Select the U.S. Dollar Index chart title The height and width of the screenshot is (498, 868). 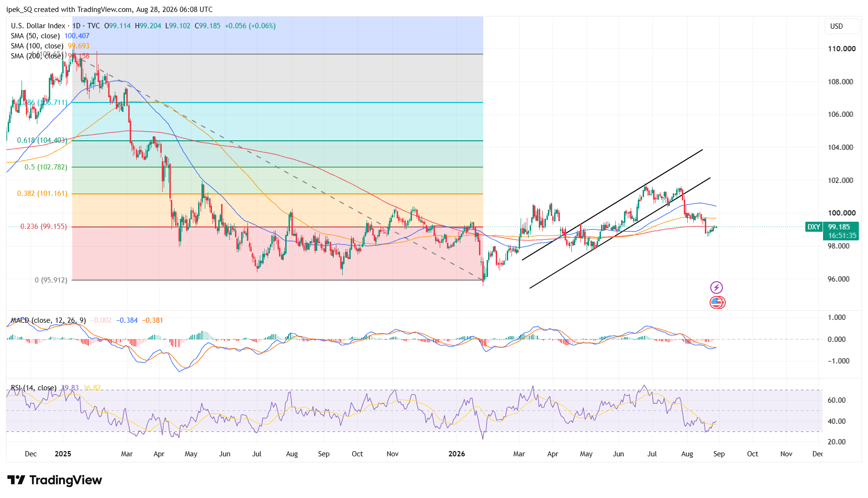coord(38,26)
